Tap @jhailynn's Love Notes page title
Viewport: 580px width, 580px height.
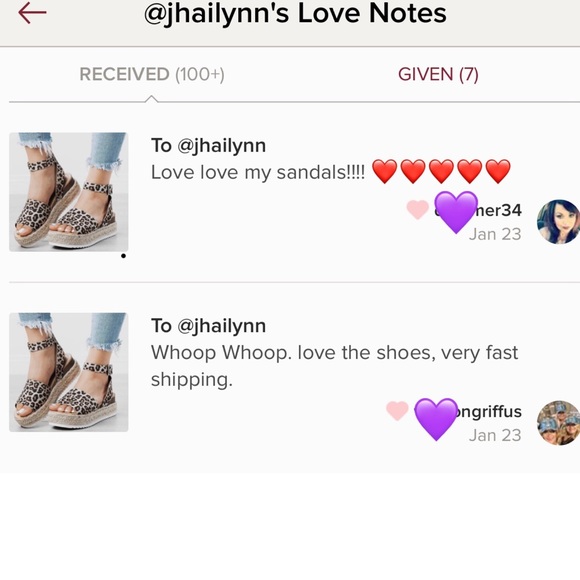[x=295, y=14]
